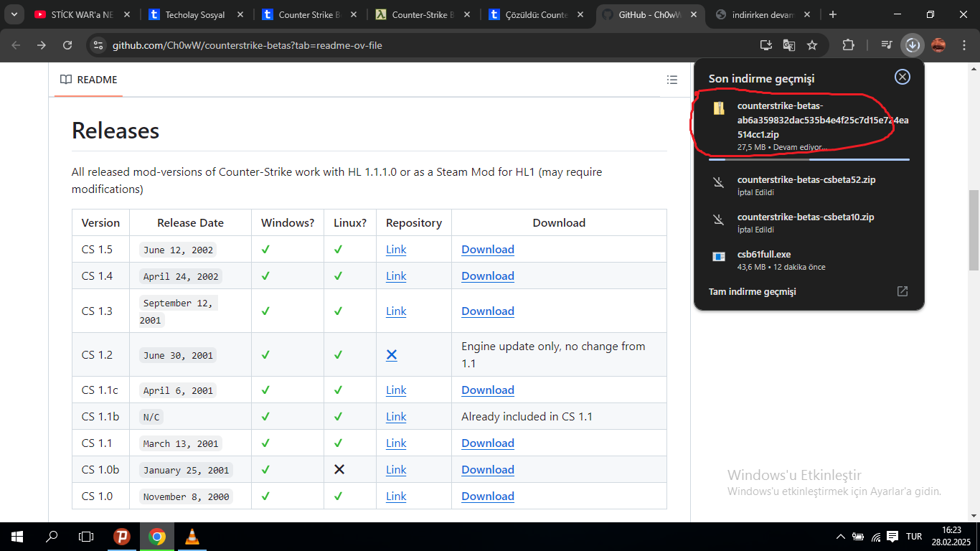Download CS 1.0b

pos(488,470)
